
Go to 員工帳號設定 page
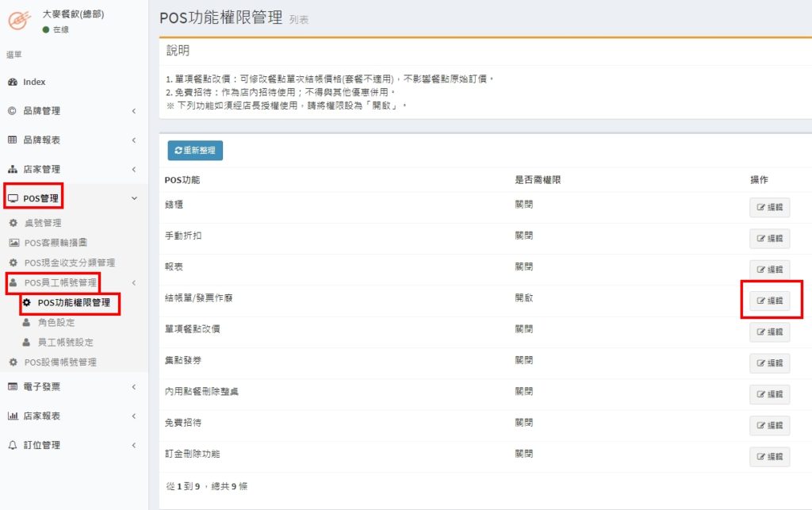pos(65,343)
